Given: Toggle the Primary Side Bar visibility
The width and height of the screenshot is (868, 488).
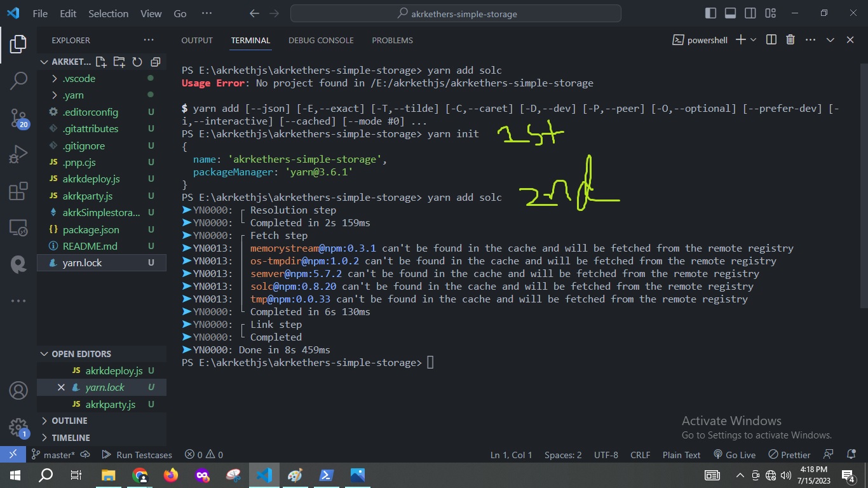Looking at the screenshot, I should tap(710, 12).
